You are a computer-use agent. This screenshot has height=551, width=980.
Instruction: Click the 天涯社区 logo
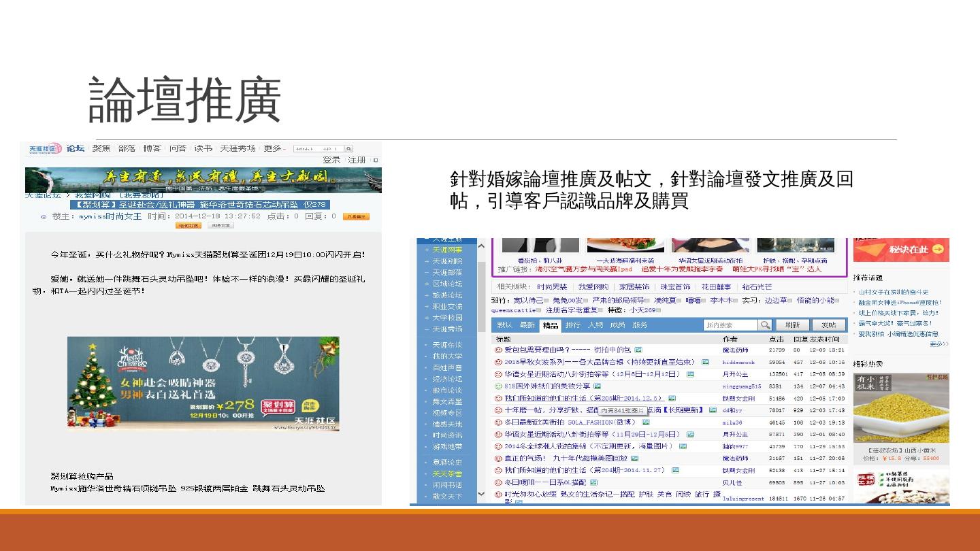[45, 148]
